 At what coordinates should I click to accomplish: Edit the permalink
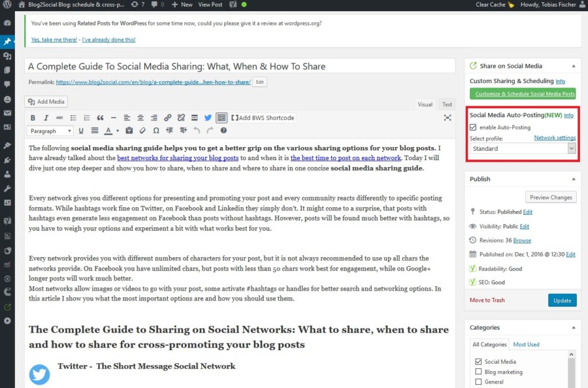click(259, 82)
